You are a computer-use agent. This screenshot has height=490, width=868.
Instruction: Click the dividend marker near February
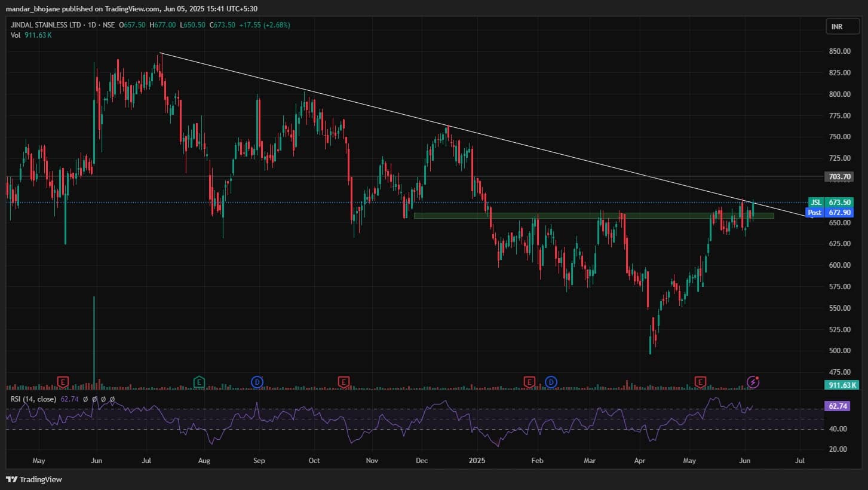pos(551,382)
